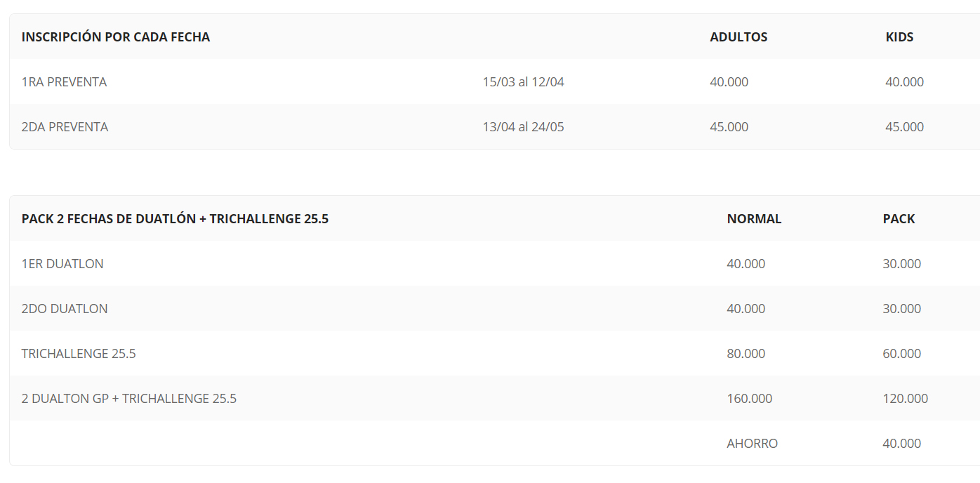Click the KIDS column header

click(x=899, y=37)
